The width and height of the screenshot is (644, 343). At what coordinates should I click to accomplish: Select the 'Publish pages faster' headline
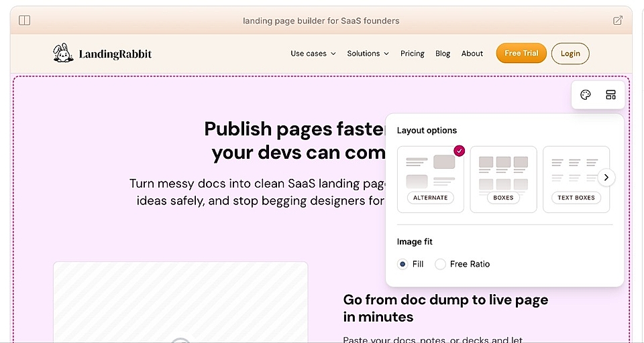click(x=294, y=141)
